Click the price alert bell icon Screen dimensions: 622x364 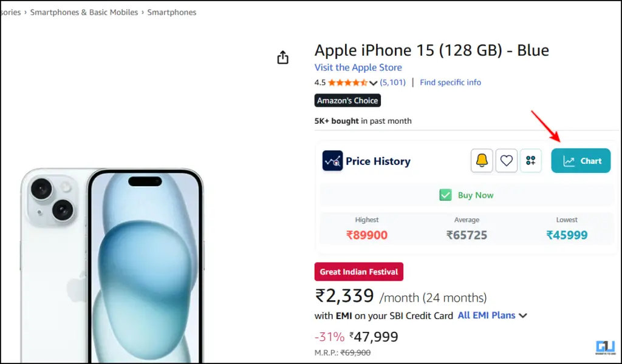click(x=482, y=161)
